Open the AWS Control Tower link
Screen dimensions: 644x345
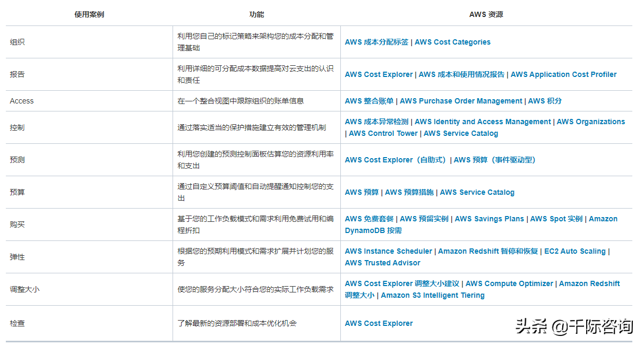[x=383, y=133]
